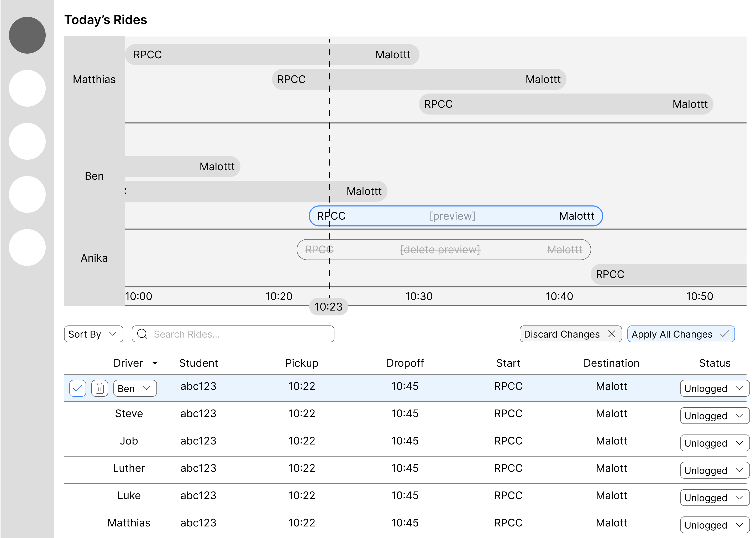The width and height of the screenshot is (756, 538).
Task: Select the third sidebar circle
Action: click(x=27, y=141)
